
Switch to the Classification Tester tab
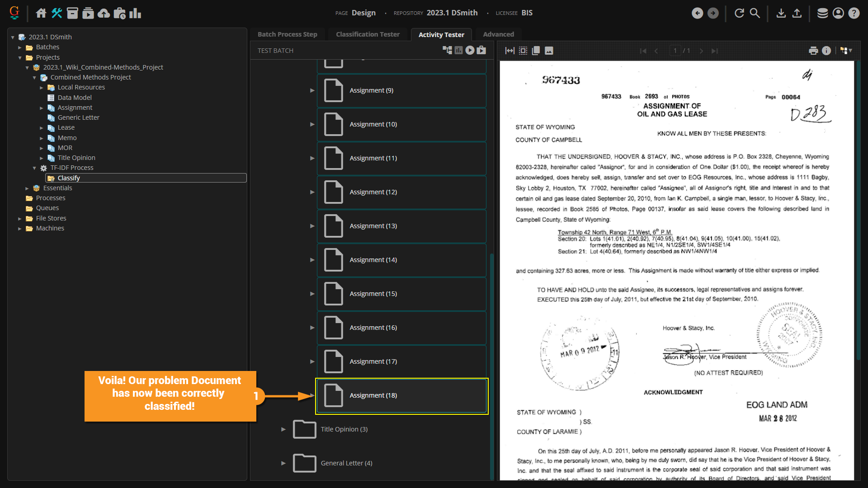(368, 34)
